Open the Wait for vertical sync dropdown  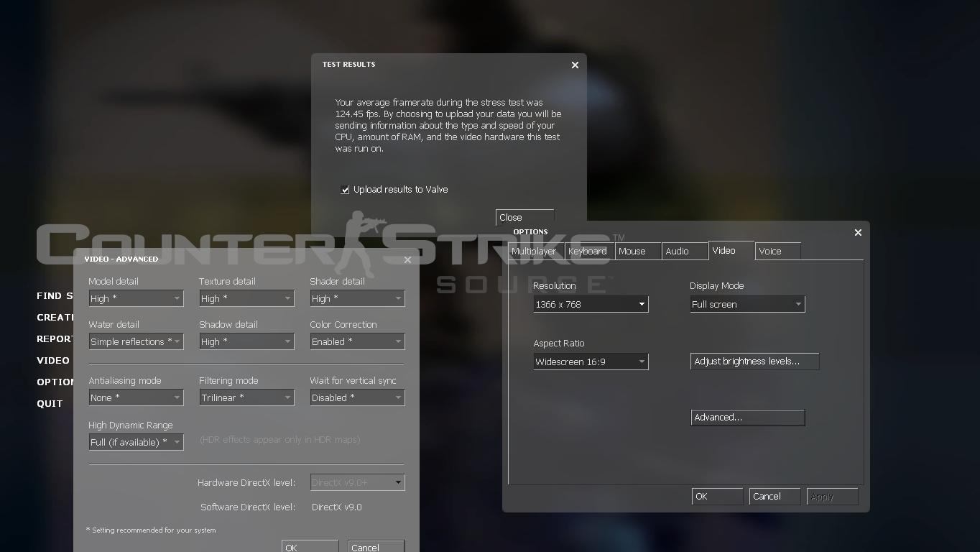(x=357, y=397)
